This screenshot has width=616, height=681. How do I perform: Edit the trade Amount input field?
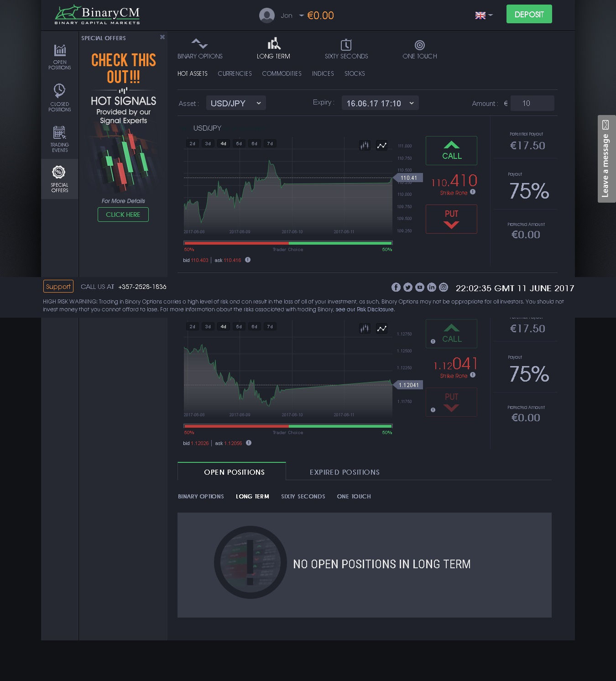coord(532,103)
